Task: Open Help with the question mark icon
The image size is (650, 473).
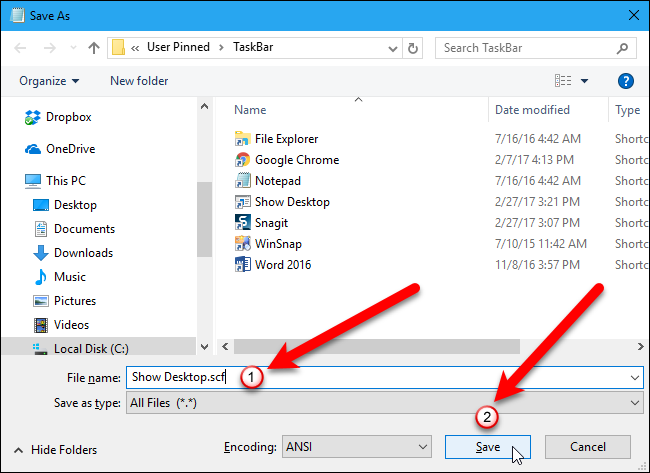Action: pos(626,81)
